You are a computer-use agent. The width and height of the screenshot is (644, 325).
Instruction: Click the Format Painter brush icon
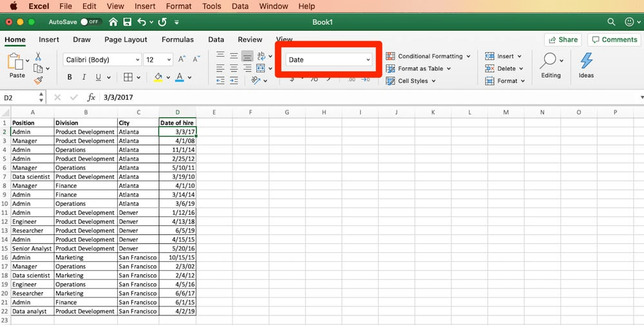point(39,80)
